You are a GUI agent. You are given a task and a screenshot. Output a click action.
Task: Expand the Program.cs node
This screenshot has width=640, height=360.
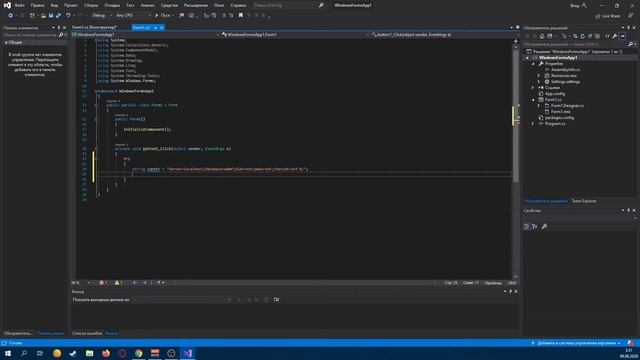pos(533,124)
